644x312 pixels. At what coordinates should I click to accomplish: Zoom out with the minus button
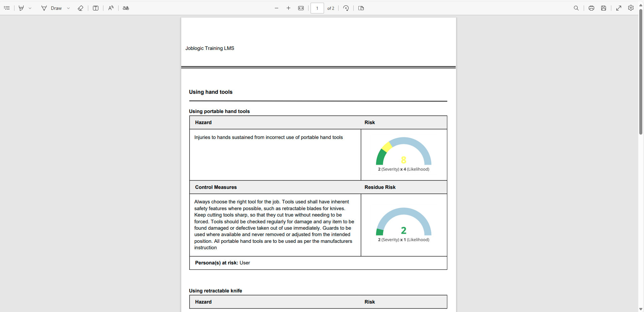tap(277, 8)
